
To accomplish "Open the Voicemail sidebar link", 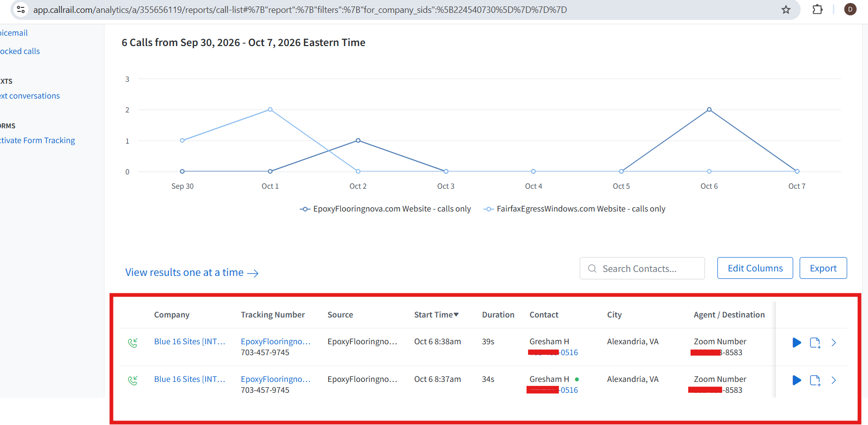I will (14, 33).
